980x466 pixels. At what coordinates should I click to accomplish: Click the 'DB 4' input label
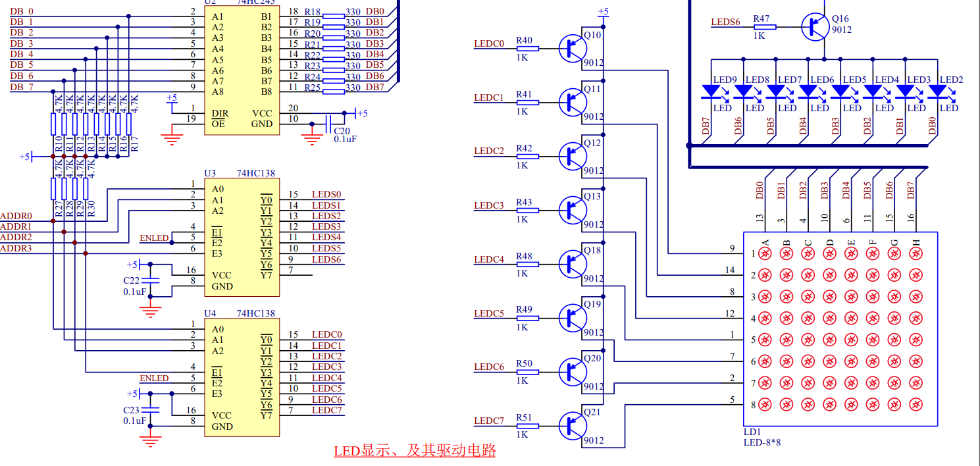(22, 54)
